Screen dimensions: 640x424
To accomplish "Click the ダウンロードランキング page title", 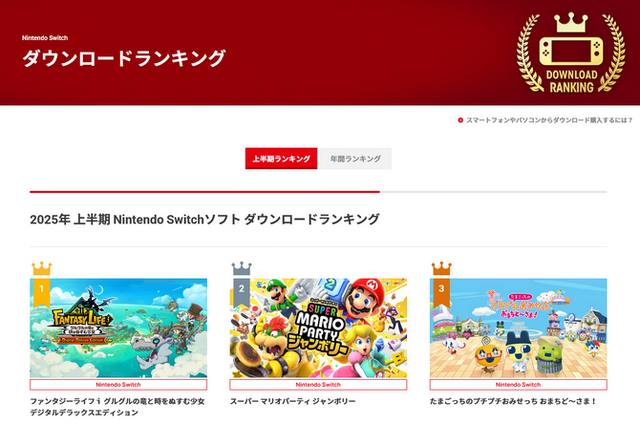I will click(x=124, y=58).
